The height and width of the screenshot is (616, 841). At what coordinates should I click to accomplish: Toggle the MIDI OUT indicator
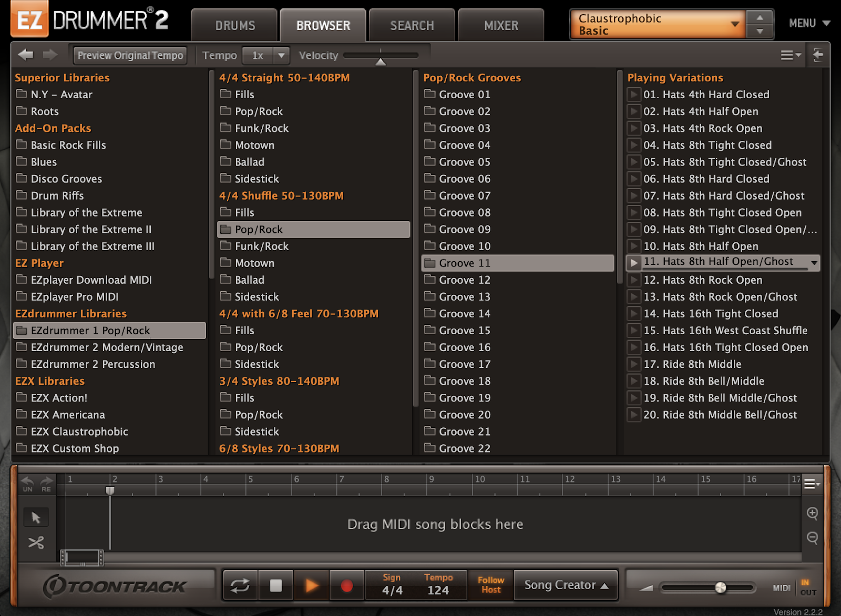808,592
